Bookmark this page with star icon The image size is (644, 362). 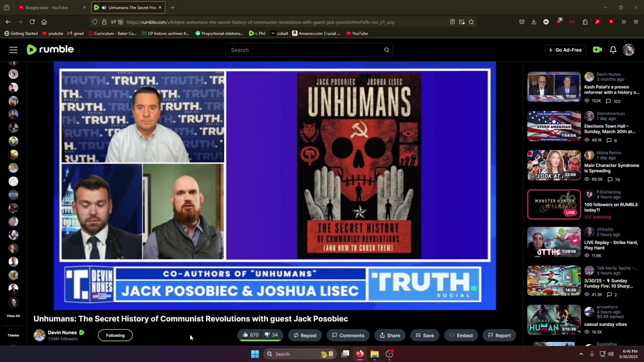pos(471,22)
